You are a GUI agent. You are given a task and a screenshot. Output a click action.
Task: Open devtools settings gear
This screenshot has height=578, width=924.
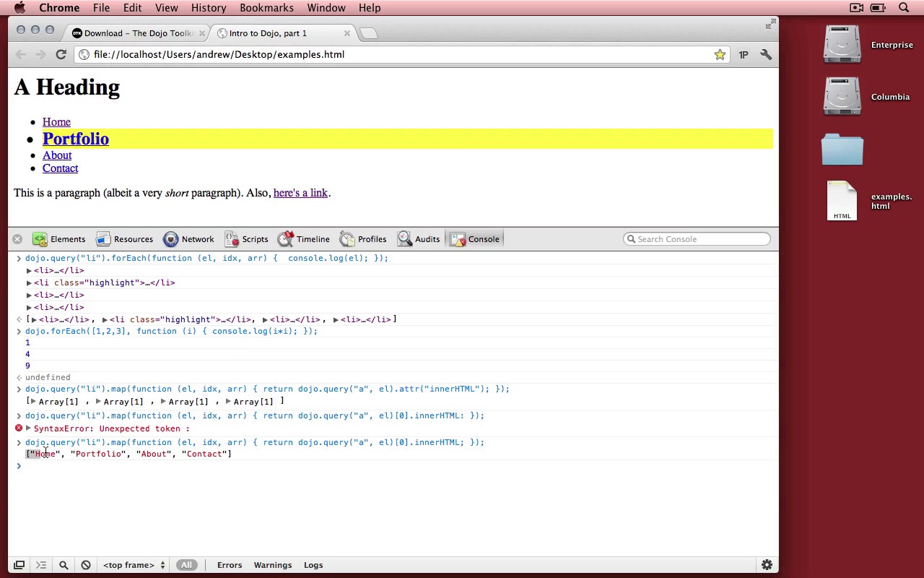click(x=767, y=565)
